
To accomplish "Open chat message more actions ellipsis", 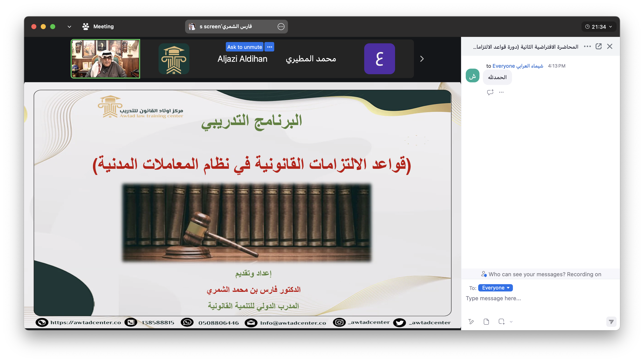I will click(501, 92).
